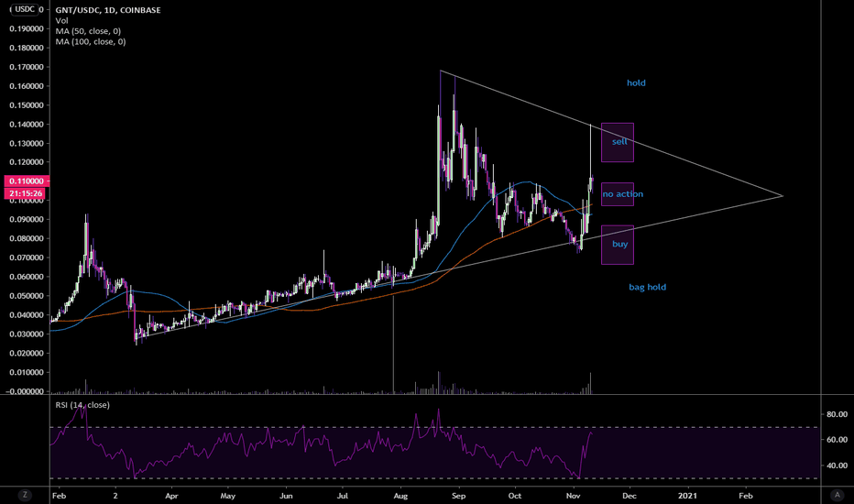Click the 80.00 RSI scale label
This screenshot has height=504, width=854.
(x=838, y=414)
